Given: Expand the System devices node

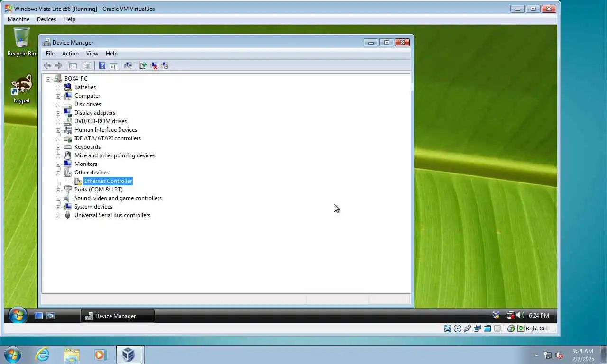Looking at the screenshot, I should 58,207.
